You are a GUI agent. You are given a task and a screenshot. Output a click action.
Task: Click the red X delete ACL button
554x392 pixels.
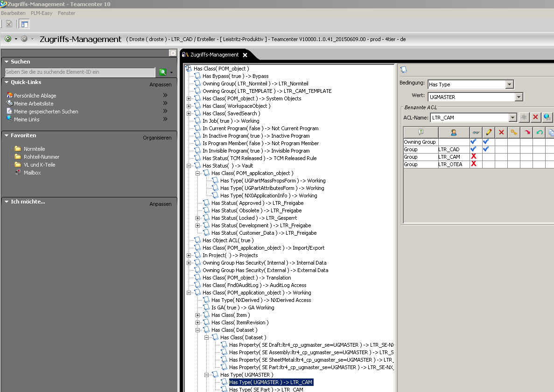pyautogui.click(x=536, y=117)
